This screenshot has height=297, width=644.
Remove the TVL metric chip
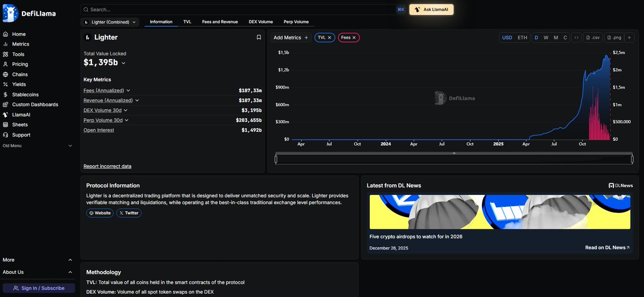point(330,38)
